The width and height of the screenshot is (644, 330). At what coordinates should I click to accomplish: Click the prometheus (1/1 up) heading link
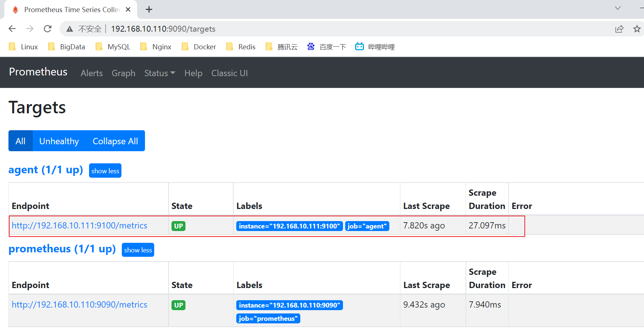click(62, 249)
